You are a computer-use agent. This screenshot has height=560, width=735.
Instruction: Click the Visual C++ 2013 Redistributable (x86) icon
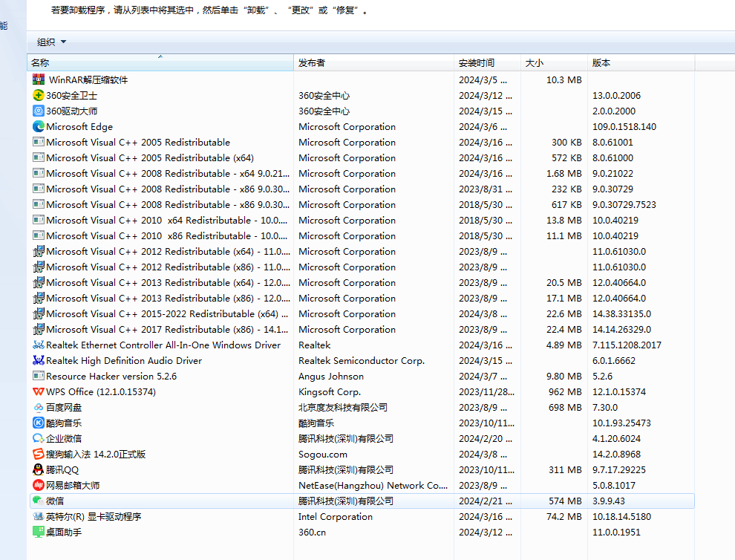tap(39, 299)
